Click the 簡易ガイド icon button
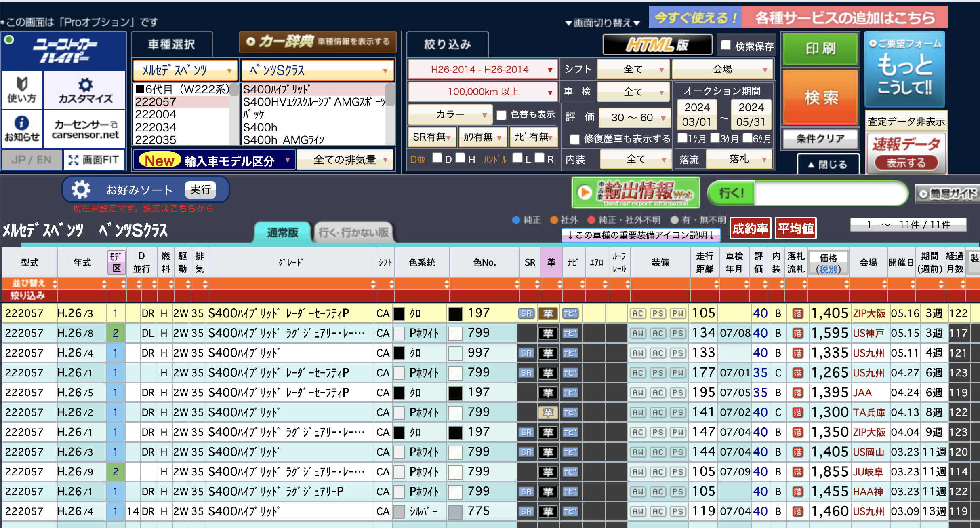This screenshot has width=980, height=528. (947, 194)
